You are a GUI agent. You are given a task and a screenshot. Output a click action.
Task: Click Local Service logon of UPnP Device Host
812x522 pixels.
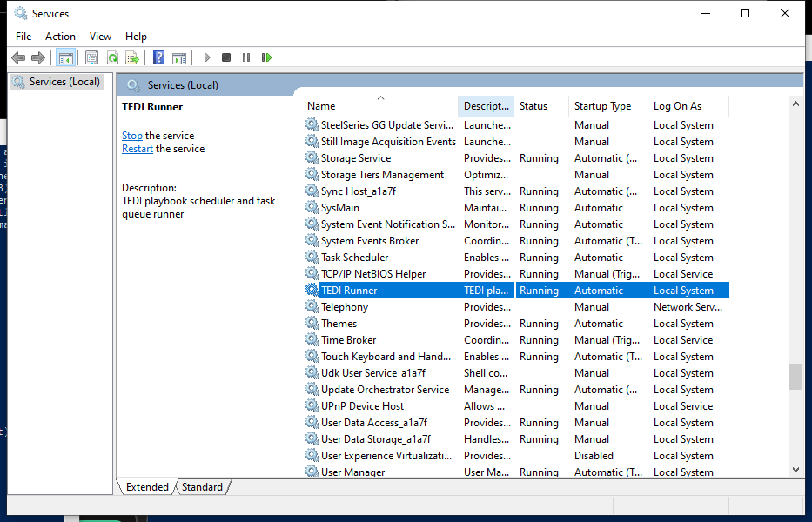tap(683, 406)
